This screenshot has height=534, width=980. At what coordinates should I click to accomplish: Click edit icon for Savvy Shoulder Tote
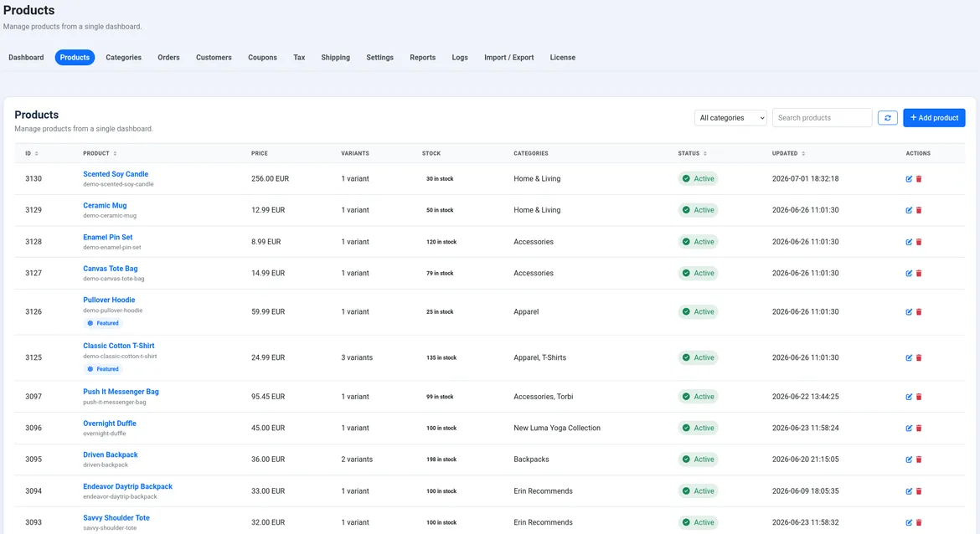[909, 522]
